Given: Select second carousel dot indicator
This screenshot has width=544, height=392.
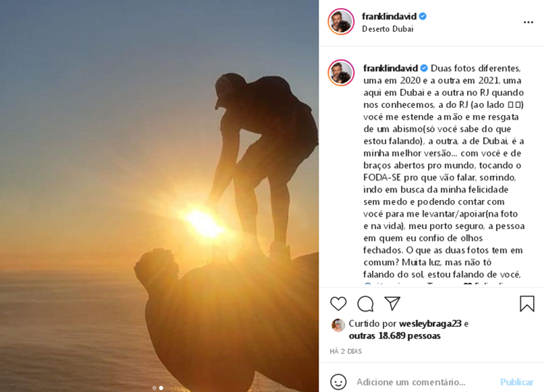Looking at the screenshot, I should pyautogui.click(x=161, y=388).
